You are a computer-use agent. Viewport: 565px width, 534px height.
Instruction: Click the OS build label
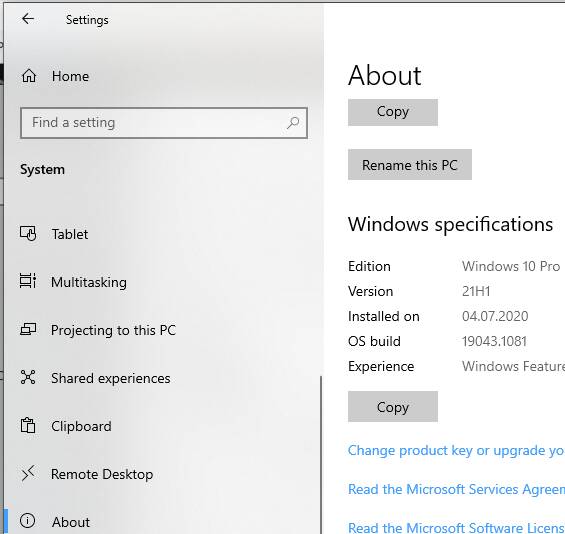[374, 341]
